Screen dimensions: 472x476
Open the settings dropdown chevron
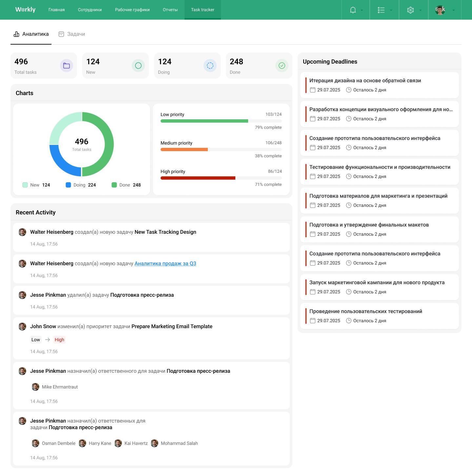(x=420, y=10)
